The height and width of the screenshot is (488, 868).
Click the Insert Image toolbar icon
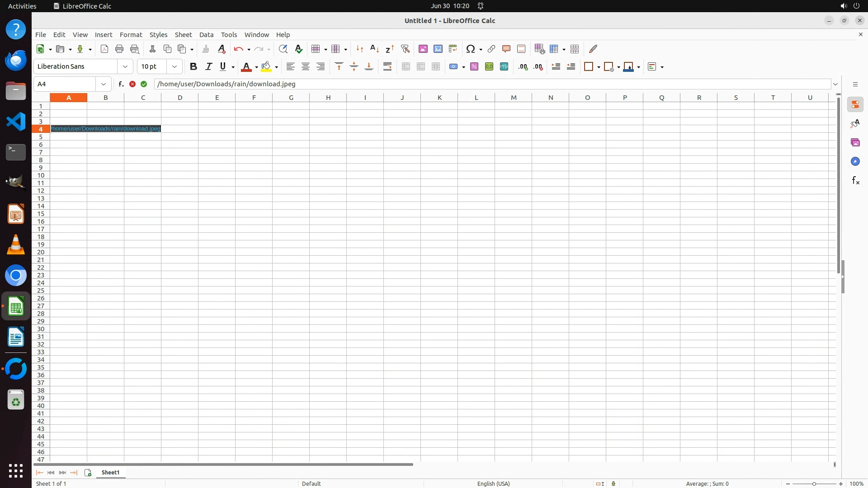pos(423,49)
